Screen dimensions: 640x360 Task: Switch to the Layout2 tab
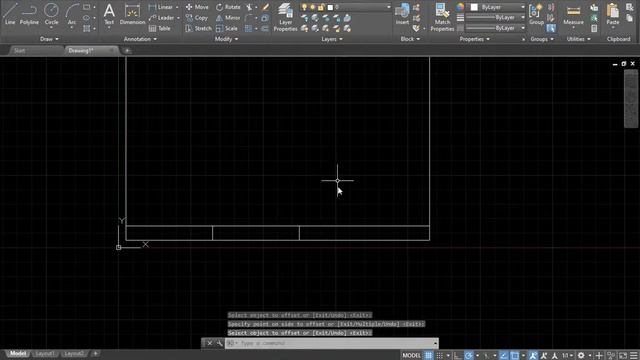click(74, 354)
